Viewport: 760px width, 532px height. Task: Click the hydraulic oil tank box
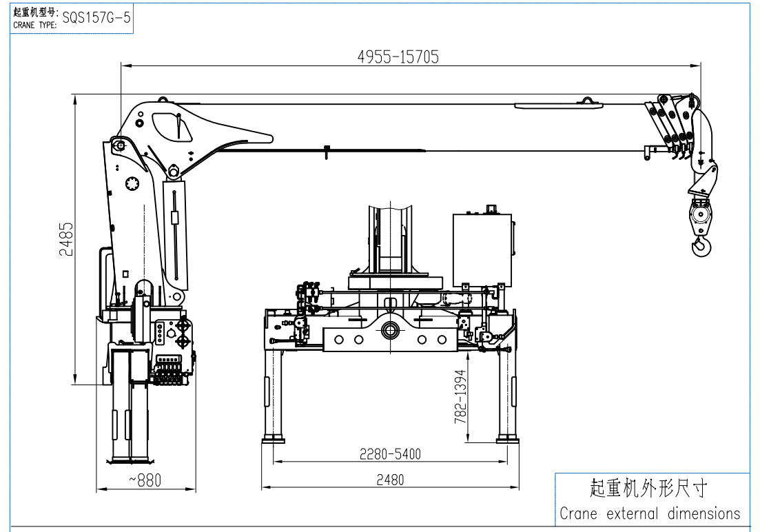482,248
